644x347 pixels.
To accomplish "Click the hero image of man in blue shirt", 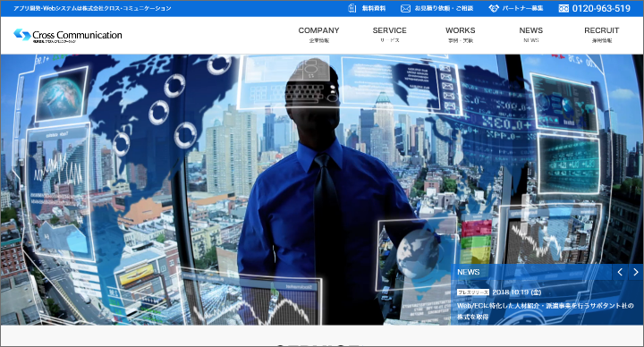I will point(322,190).
